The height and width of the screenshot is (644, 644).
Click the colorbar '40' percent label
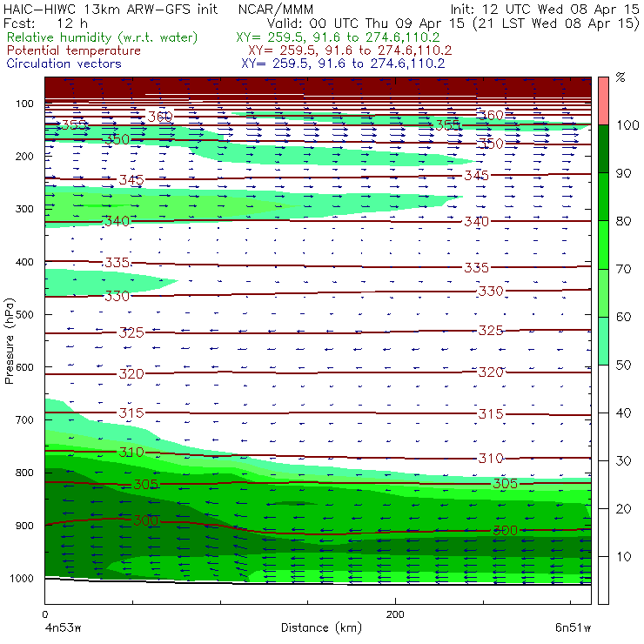623,413
